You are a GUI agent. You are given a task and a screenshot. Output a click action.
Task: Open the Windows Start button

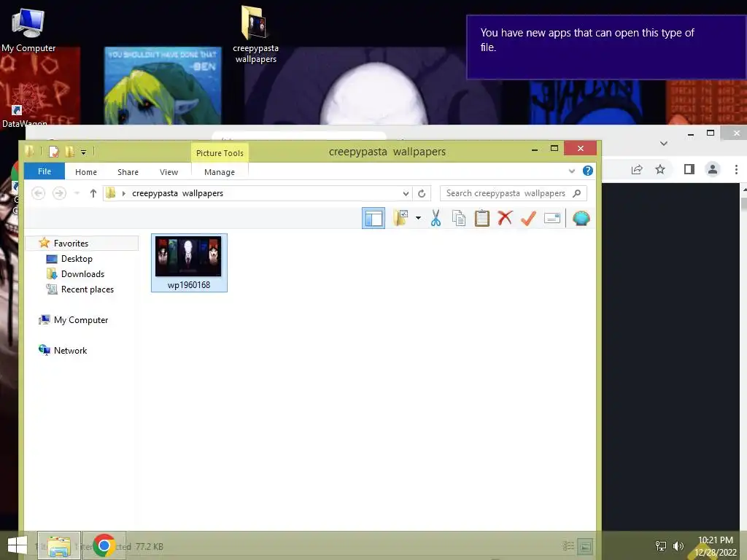point(18,545)
